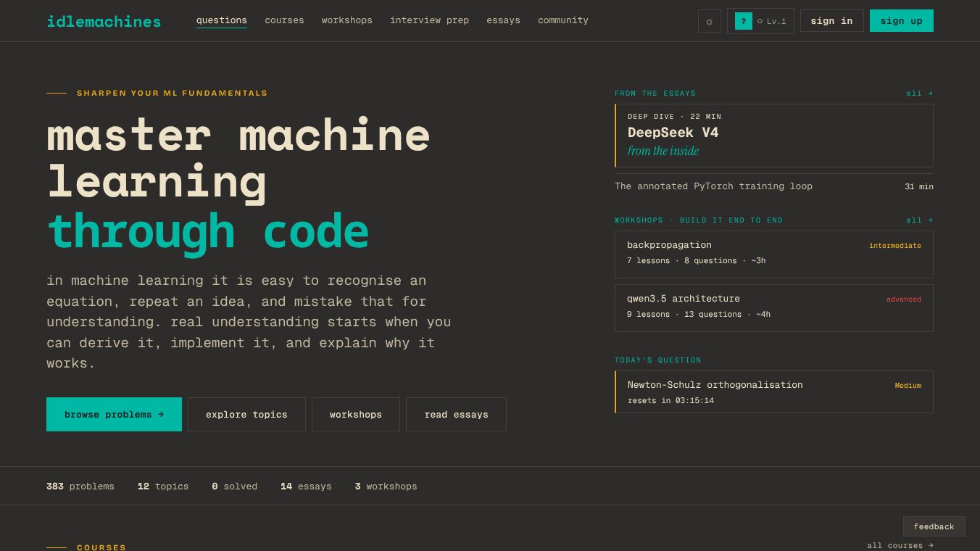Click the browse problems button
Image resolution: width=980 pixels, height=551 pixels.
pos(114,415)
